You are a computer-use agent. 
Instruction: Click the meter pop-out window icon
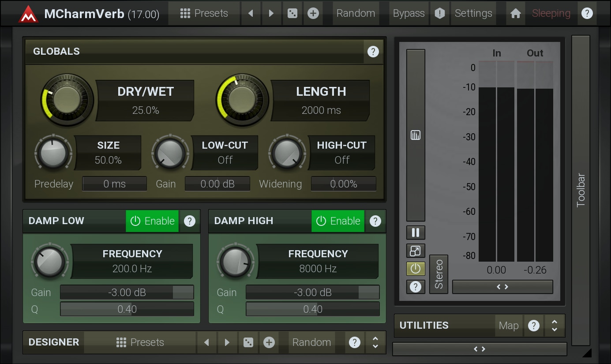(x=415, y=251)
